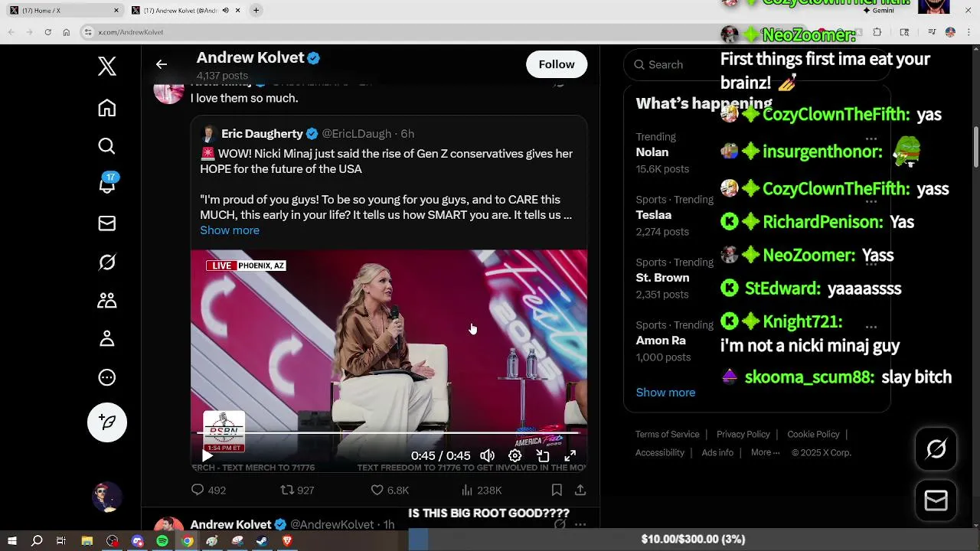Open video settings gear icon

[515, 455]
